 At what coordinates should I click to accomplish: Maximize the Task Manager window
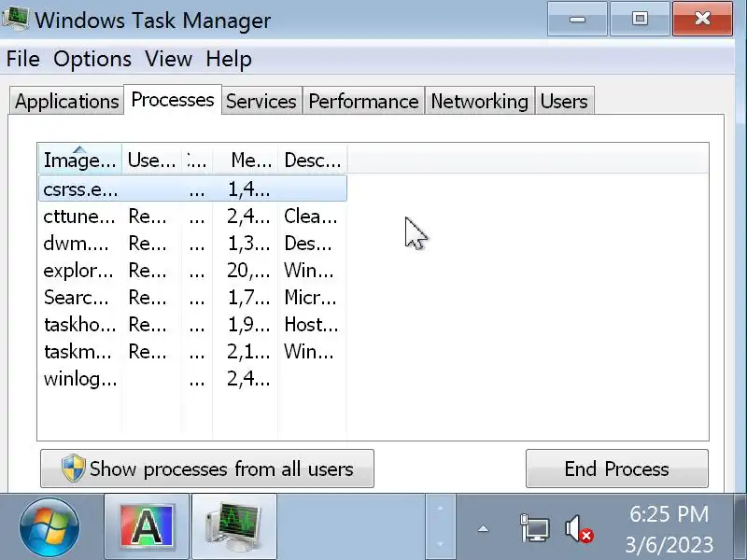[640, 19]
